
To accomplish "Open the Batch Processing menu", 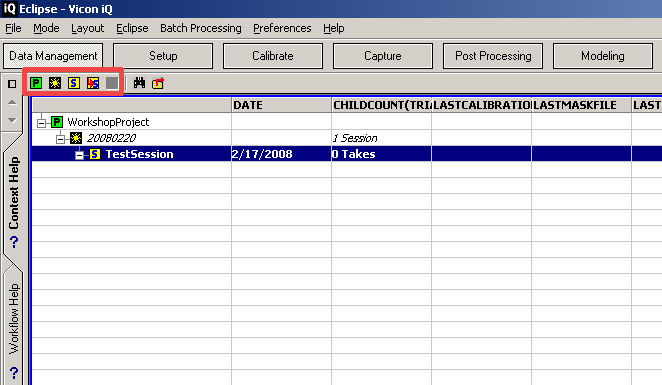I will tap(201, 28).
